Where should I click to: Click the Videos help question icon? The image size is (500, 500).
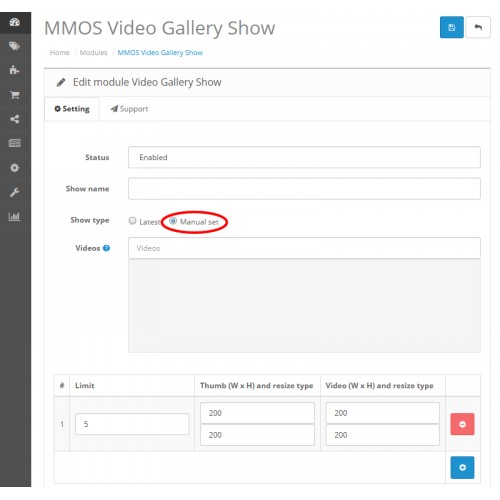[x=106, y=248]
